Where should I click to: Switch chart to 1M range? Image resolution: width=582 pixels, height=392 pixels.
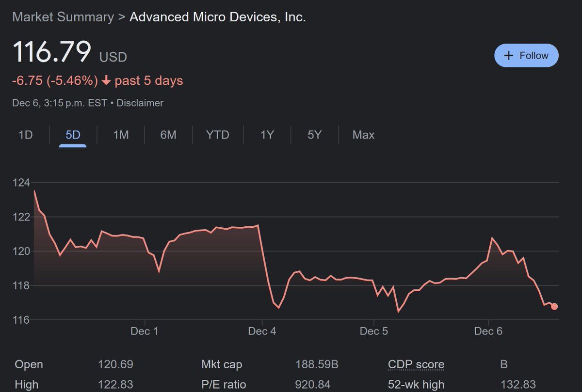click(x=121, y=135)
